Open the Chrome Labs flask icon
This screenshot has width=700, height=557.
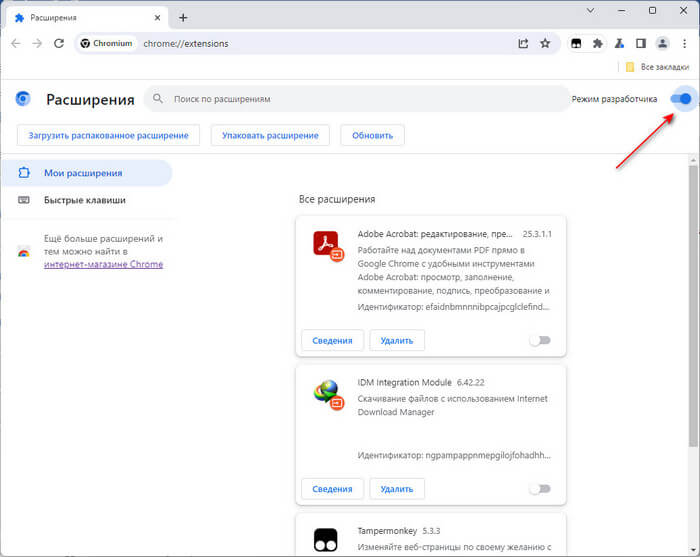coord(619,43)
